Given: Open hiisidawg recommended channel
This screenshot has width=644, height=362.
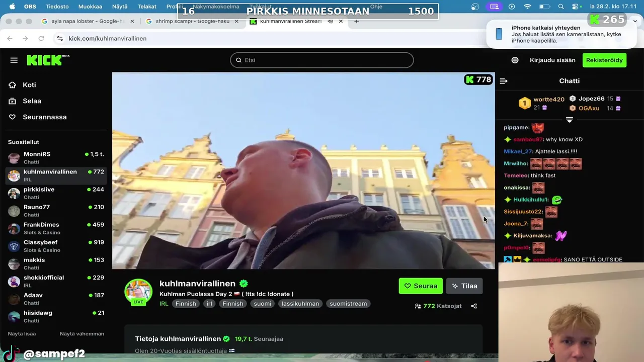Looking at the screenshot, I should click(56, 316).
